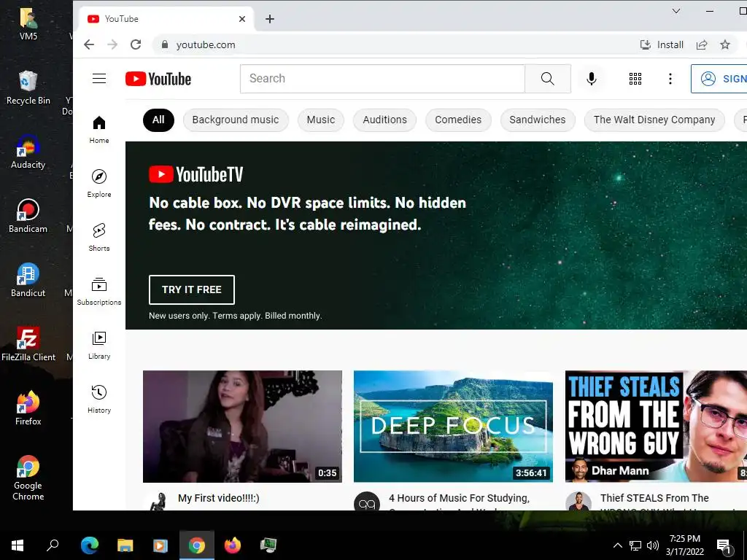Open File Explorer from taskbar
747x560 pixels.
pyautogui.click(x=125, y=545)
